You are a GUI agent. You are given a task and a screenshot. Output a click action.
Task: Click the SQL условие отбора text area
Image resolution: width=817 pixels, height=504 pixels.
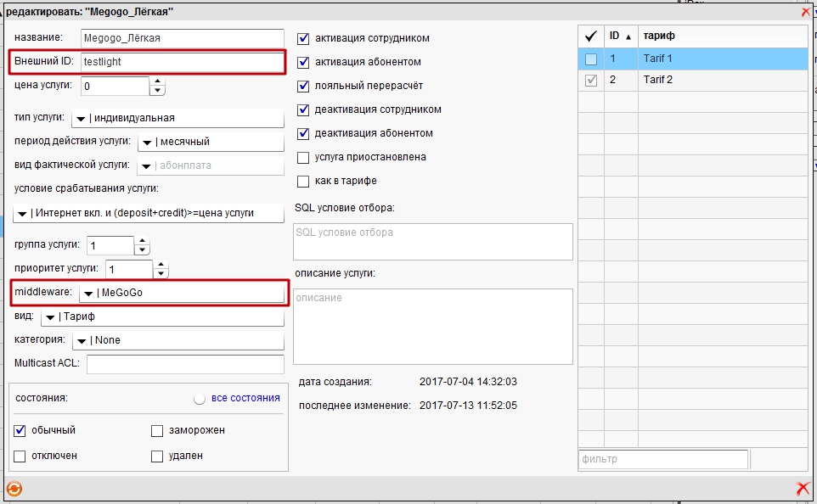coord(433,241)
